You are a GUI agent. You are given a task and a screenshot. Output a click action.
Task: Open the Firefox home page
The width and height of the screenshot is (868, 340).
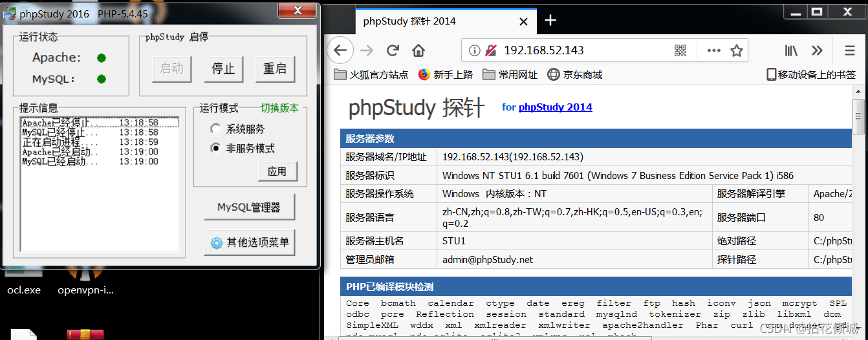418,50
